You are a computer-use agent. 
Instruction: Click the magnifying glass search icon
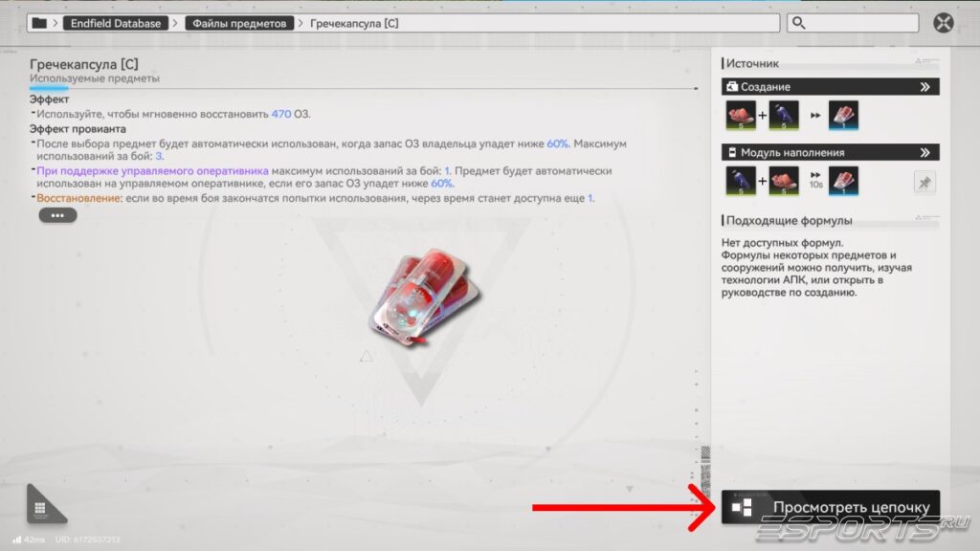798,23
